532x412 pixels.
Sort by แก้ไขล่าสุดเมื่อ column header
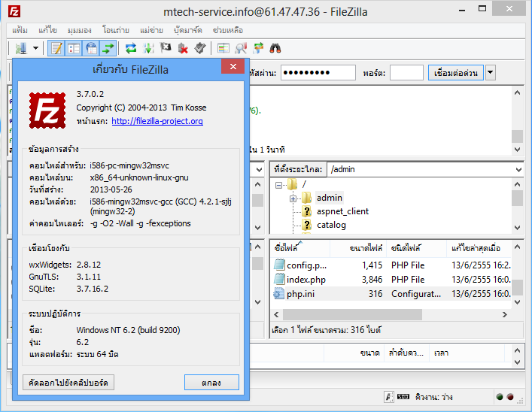click(479, 248)
